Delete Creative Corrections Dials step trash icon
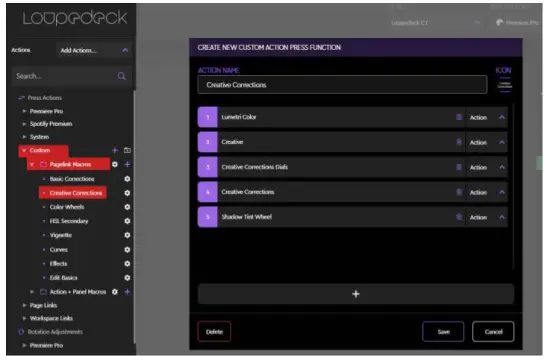The width and height of the screenshot is (550, 360). (x=459, y=167)
